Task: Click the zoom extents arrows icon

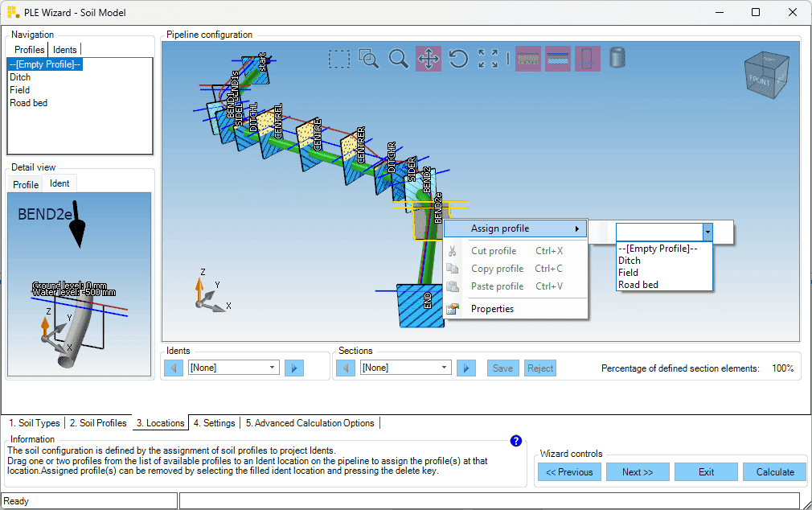Action: coord(488,59)
